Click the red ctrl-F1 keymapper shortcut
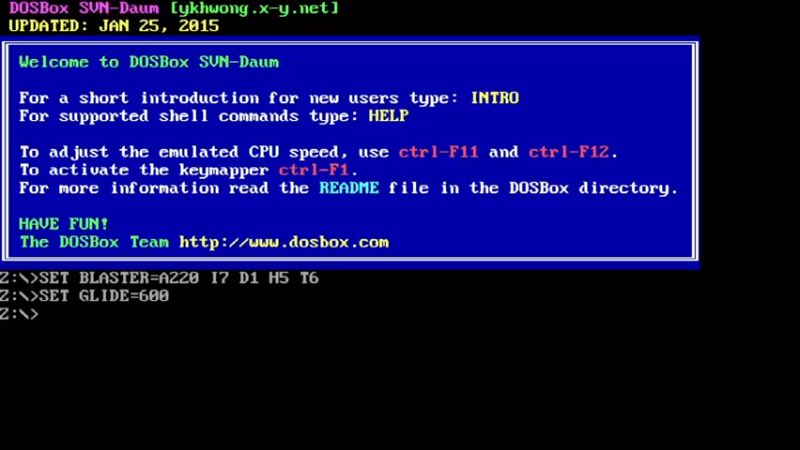The height and width of the screenshot is (450, 800). point(314,170)
